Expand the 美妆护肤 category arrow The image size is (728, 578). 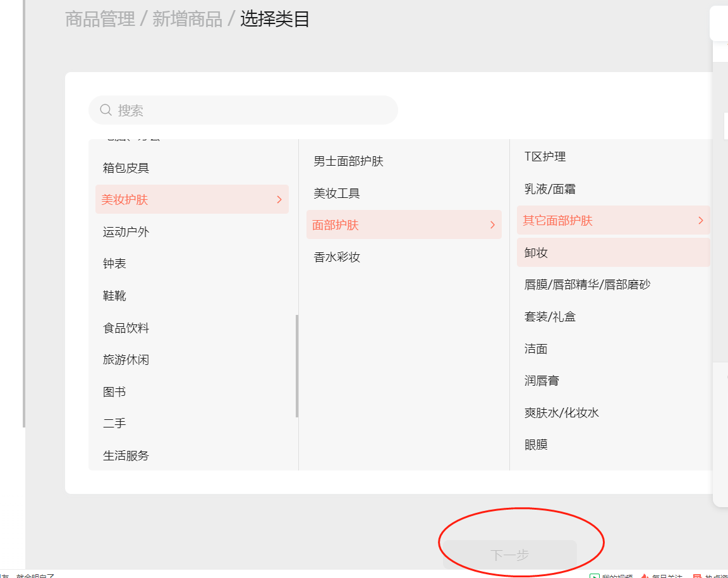(x=279, y=199)
